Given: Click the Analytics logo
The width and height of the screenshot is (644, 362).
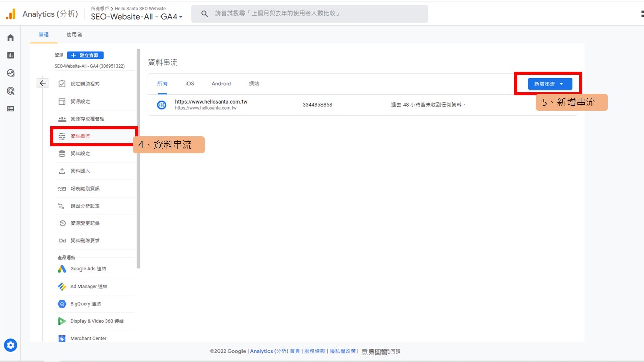Looking at the screenshot, I should click(11, 14).
